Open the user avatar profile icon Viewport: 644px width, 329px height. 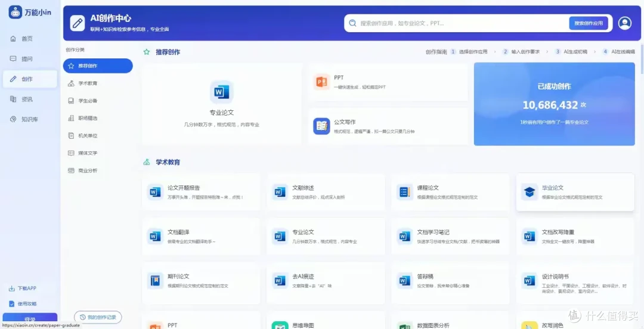point(625,23)
